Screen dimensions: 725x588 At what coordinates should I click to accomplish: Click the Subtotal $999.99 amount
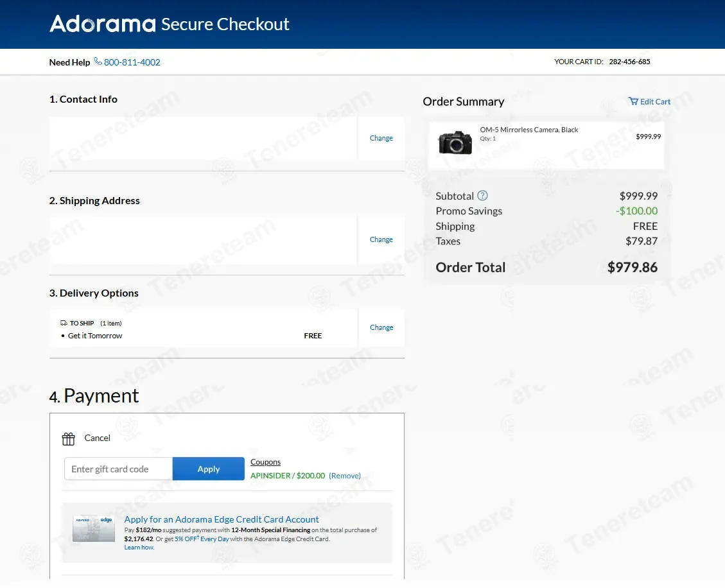click(x=638, y=196)
